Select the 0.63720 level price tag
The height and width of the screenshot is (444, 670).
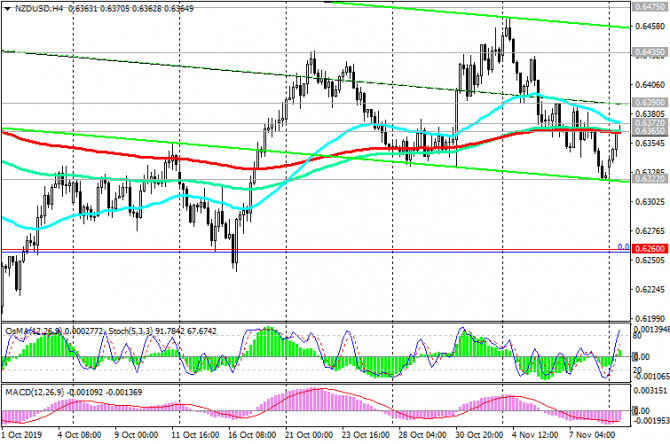click(x=649, y=123)
